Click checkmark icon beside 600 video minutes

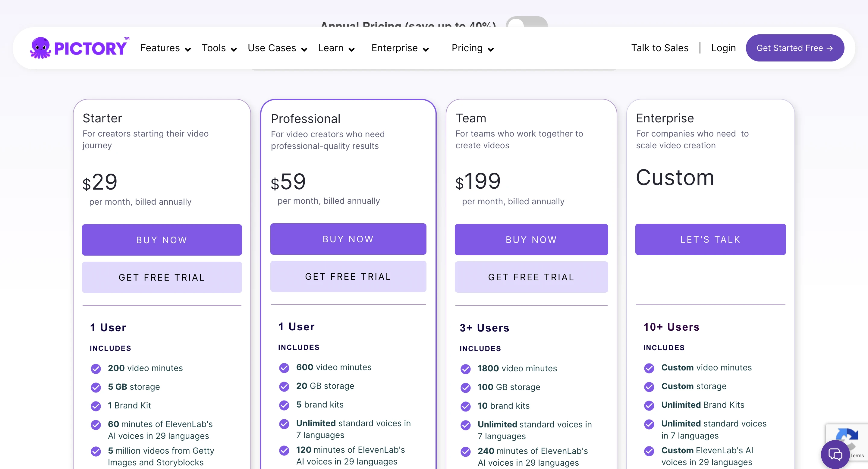click(x=284, y=368)
